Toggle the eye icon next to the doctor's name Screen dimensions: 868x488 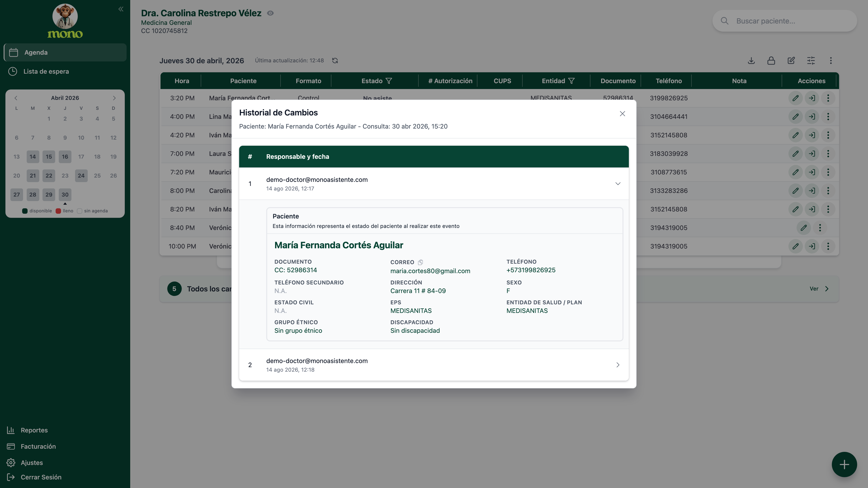pos(270,13)
